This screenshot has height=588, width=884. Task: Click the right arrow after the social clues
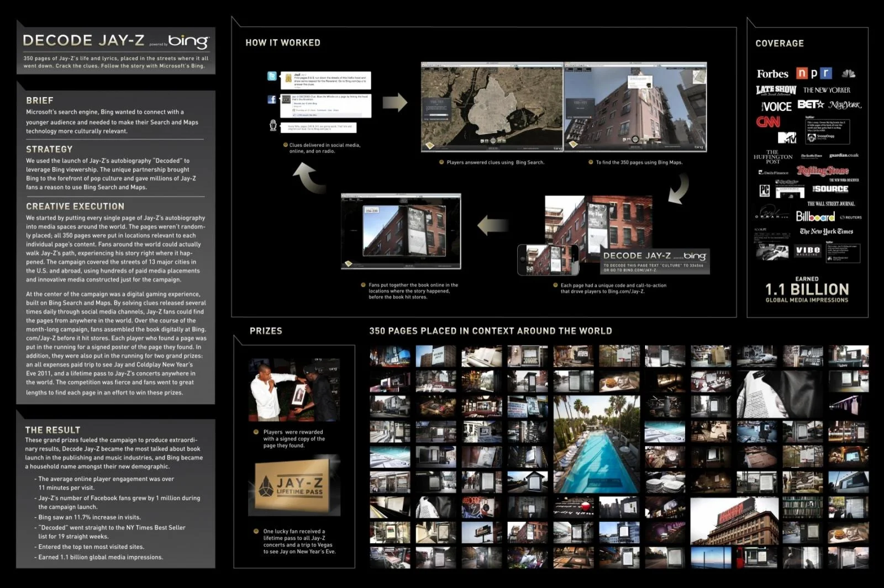(394, 102)
